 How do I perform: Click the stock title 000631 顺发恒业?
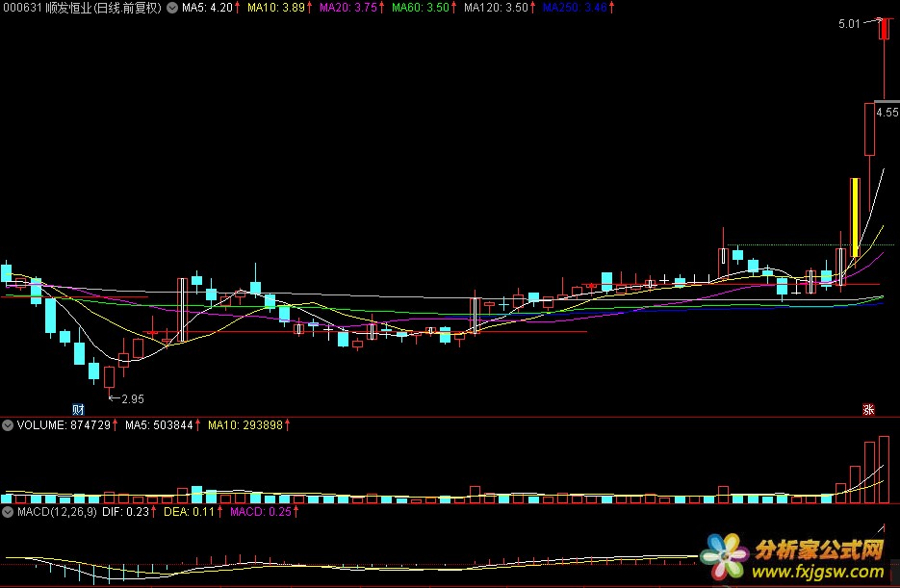pos(83,8)
